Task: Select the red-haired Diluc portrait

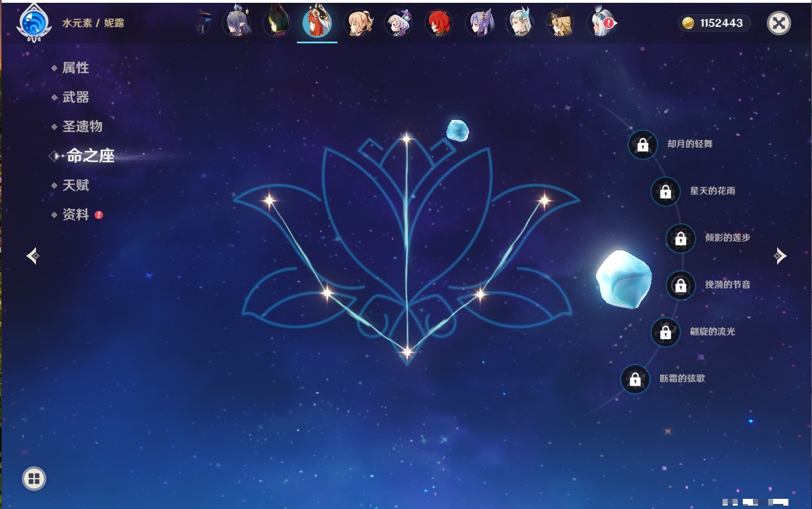Action: coord(439,23)
